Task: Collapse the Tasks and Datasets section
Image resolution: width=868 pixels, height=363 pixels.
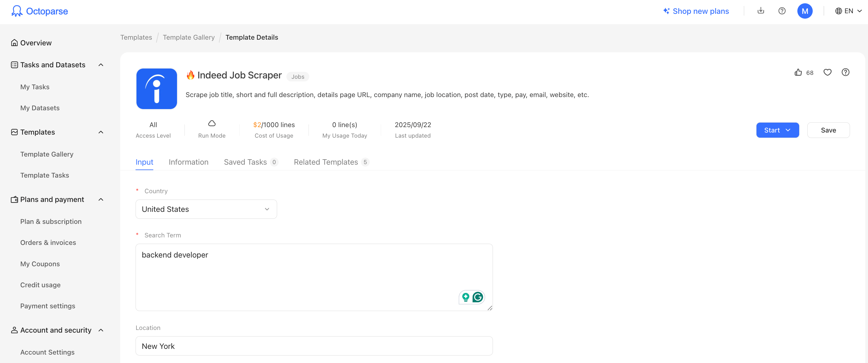Action: pos(101,64)
